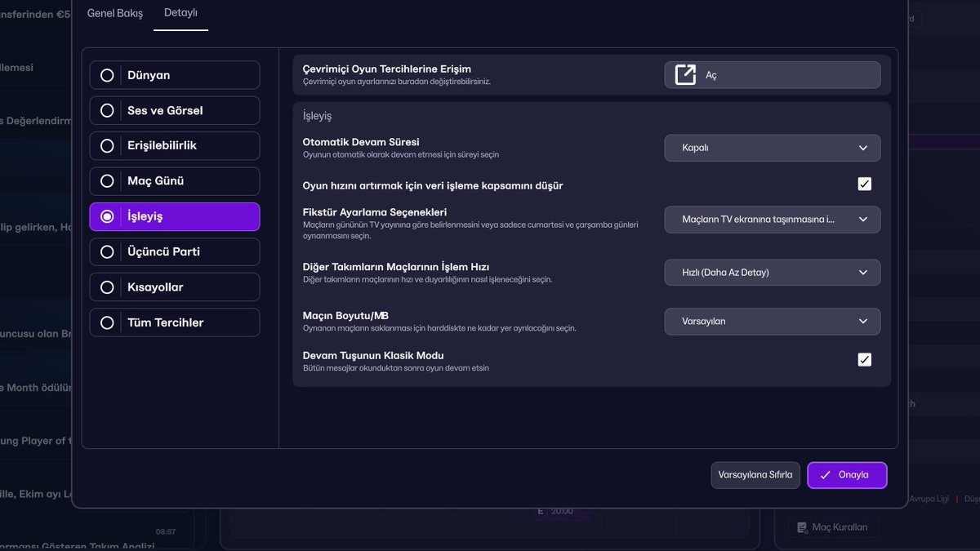
Task: Open the Maçın Boyutu/MB dropdown
Action: [773, 322]
